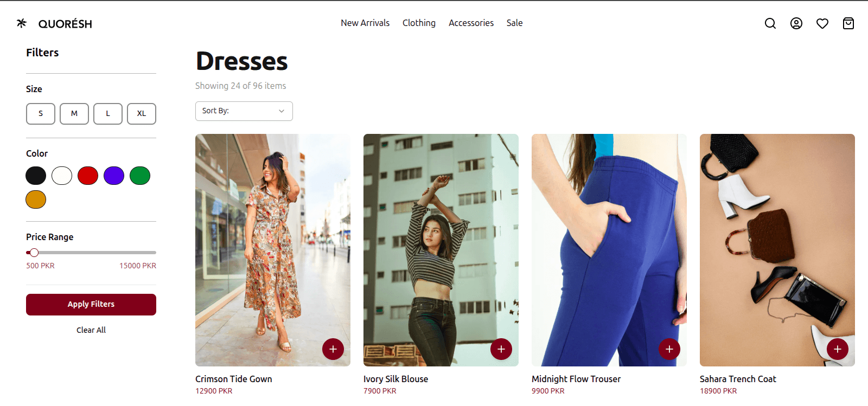Open the Clothing menu

tap(419, 23)
